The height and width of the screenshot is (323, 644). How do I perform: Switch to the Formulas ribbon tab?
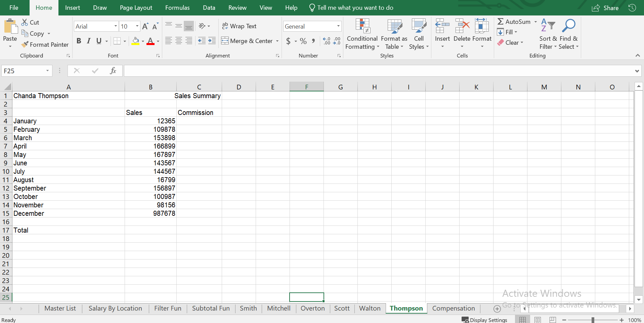click(x=177, y=8)
